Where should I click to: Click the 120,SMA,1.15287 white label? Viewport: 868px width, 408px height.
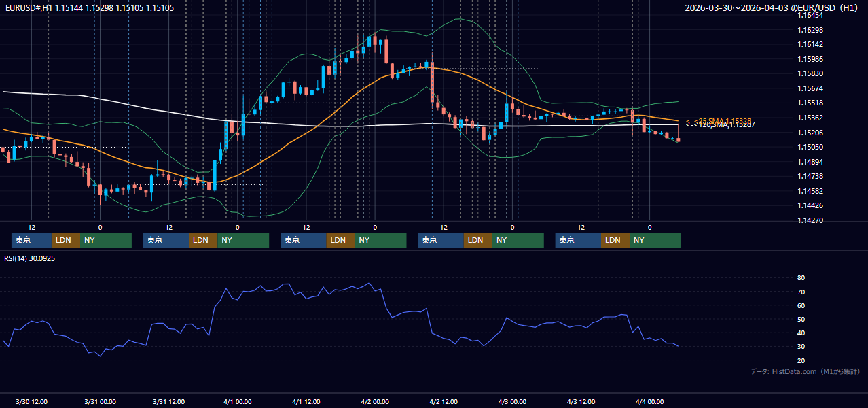pos(720,125)
